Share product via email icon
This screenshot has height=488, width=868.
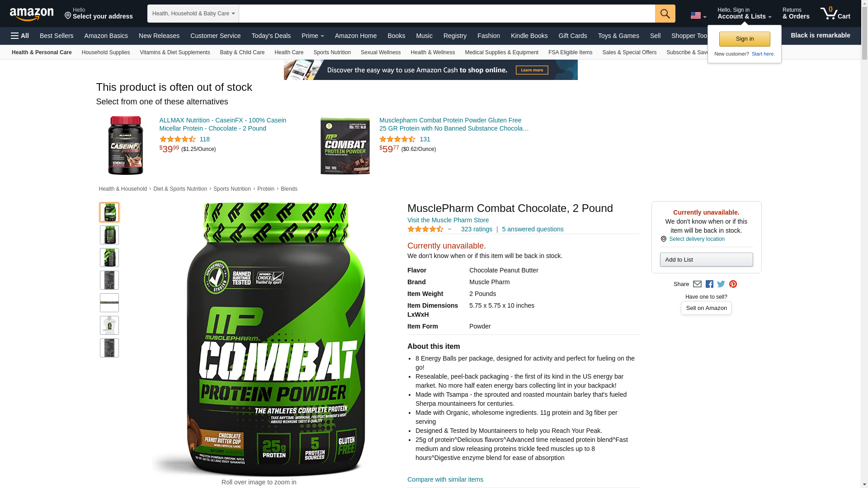697,284
